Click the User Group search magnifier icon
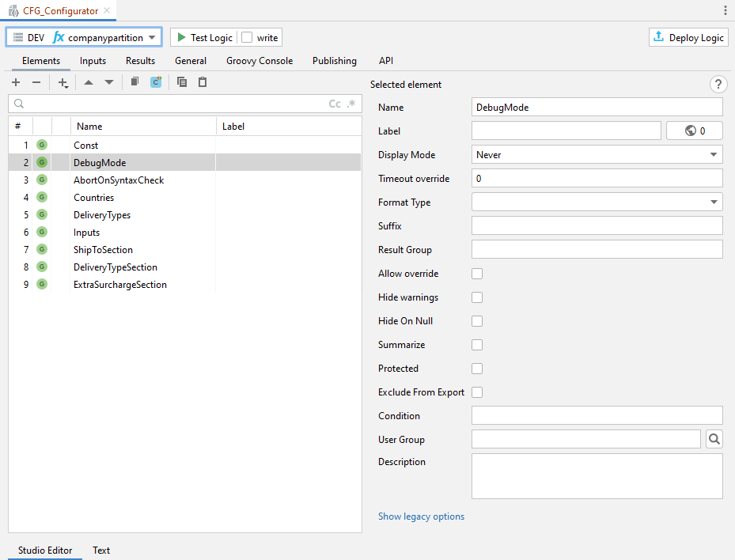Image resolution: width=735 pixels, height=560 pixels. click(x=714, y=439)
